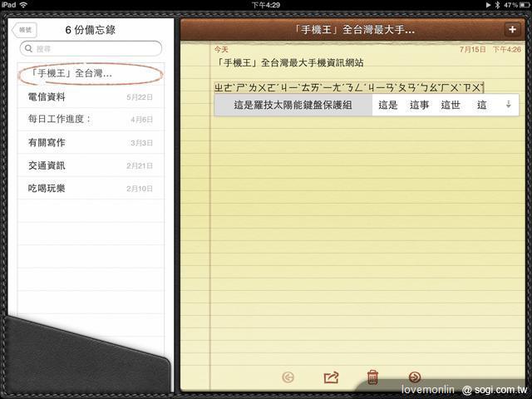The width and height of the screenshot is (532, 399).
Task: Add a new note with plus button
Action: pos(512,30)
